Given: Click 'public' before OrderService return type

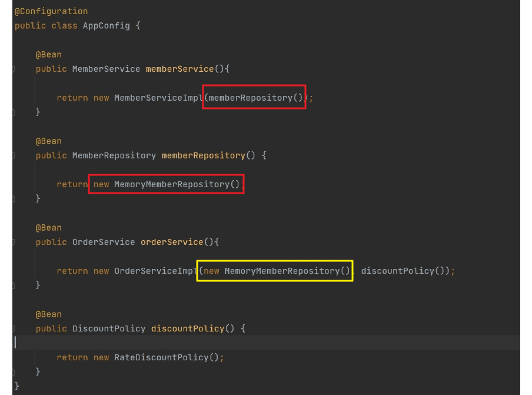Looking at the screenshot, I should (x=51, y=242).
